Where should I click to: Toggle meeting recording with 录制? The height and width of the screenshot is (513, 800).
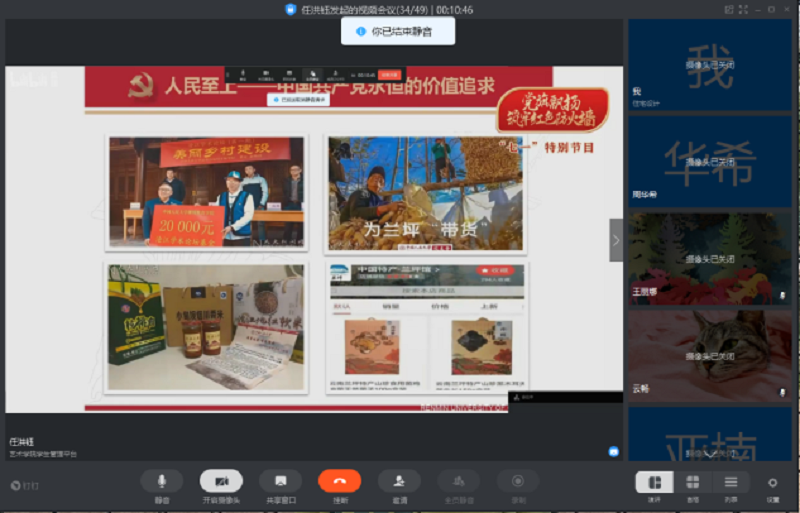(518, 481)
